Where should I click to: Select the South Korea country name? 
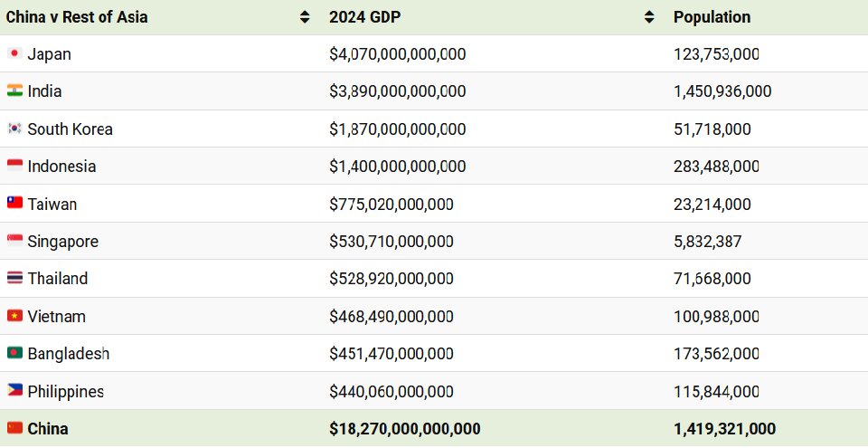(70, 129)
